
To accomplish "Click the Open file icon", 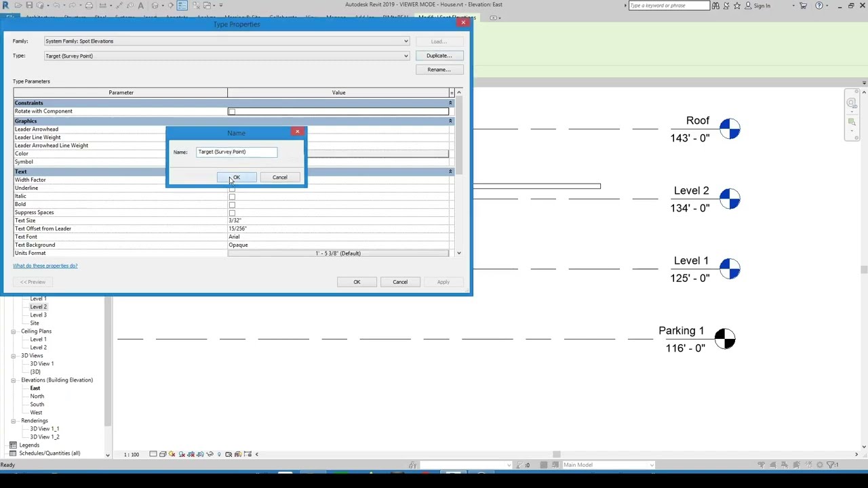I will coord(18,5).
